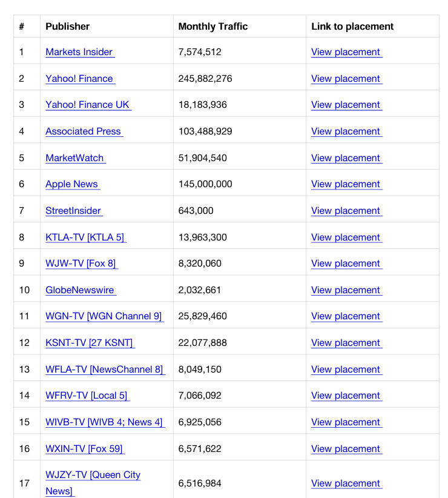
Task: View placement for WFRV-TV row
Action: [x=346, y=396]
